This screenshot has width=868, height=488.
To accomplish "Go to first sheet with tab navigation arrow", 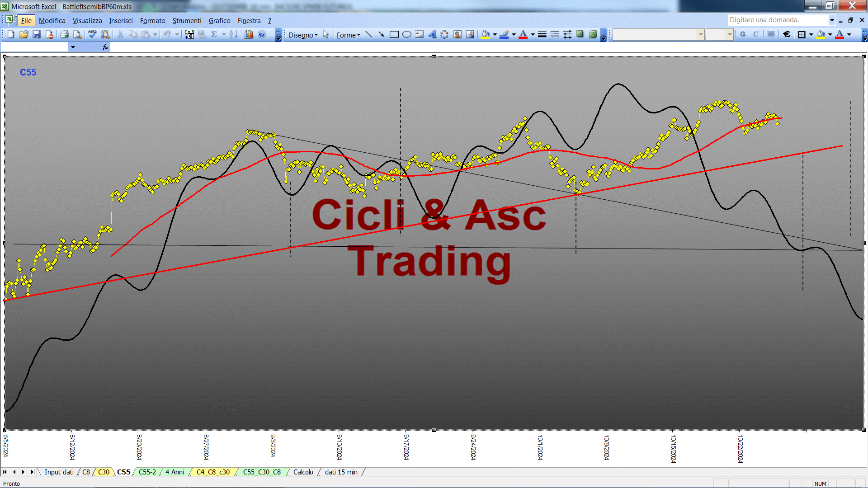I will click(x=5, y=472).
